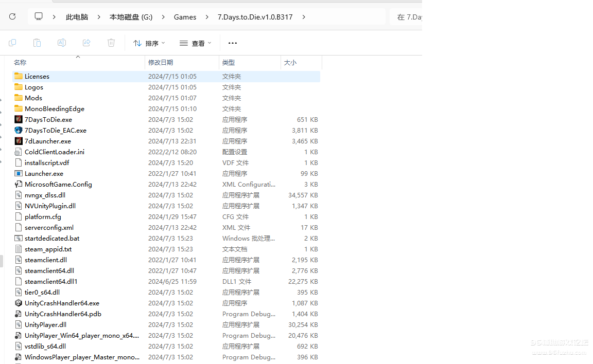This screenshot has height=364, width=593.
Task: Sort by 修改日期 column header
Action: [161, 63]
